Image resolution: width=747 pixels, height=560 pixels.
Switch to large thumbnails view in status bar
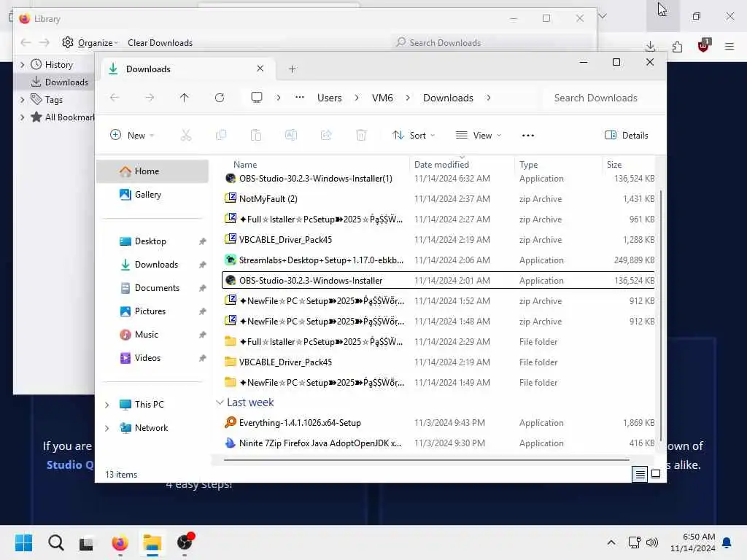[656, 474]
